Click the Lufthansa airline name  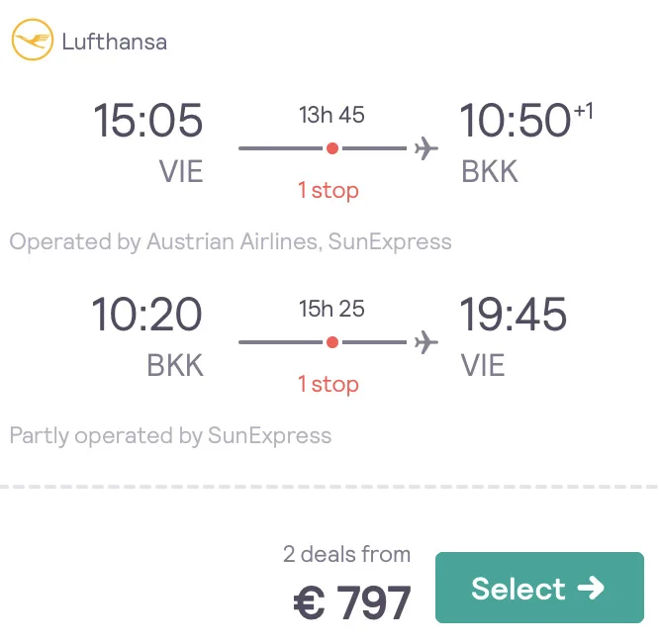click(115, 42)
